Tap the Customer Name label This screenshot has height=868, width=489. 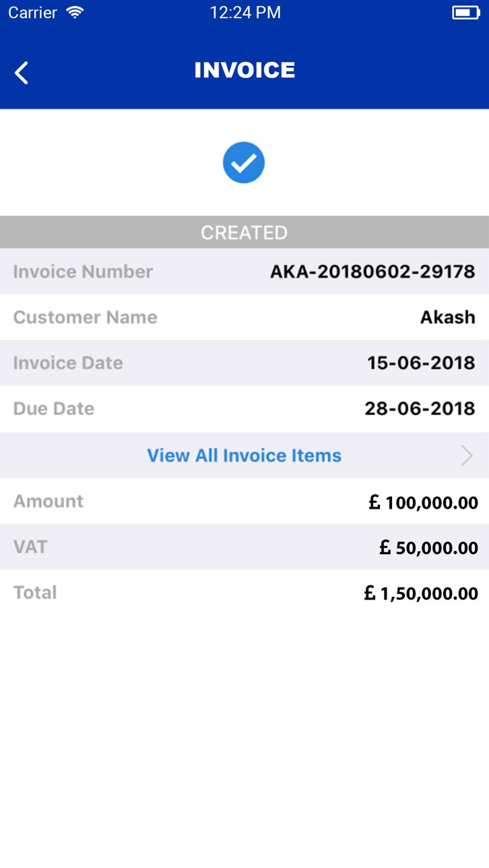86,318
